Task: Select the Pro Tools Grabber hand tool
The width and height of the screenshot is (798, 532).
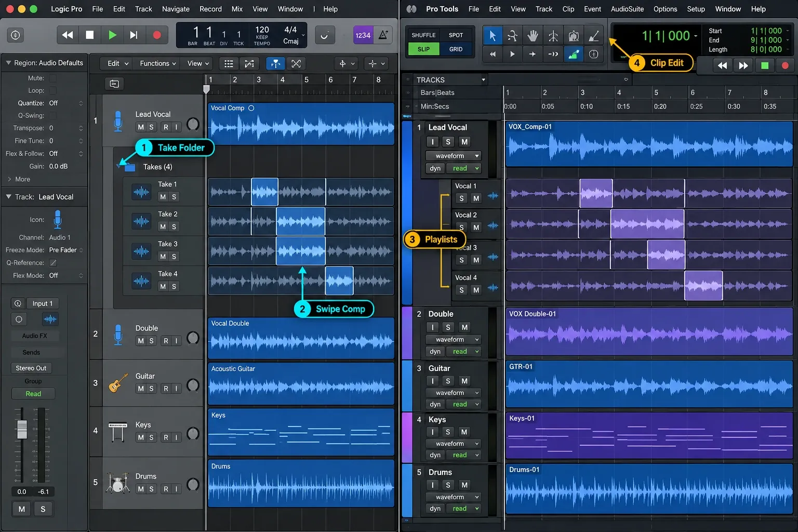Action: point(533,35)
